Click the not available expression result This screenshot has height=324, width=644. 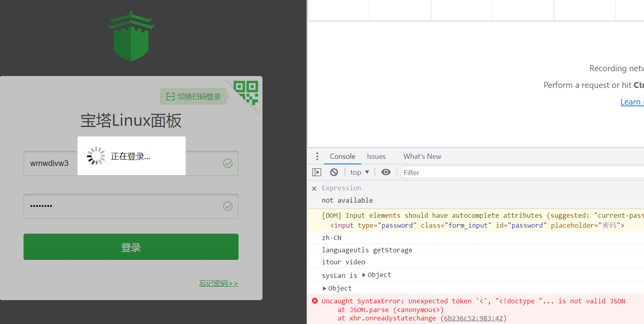pos(347,201)
